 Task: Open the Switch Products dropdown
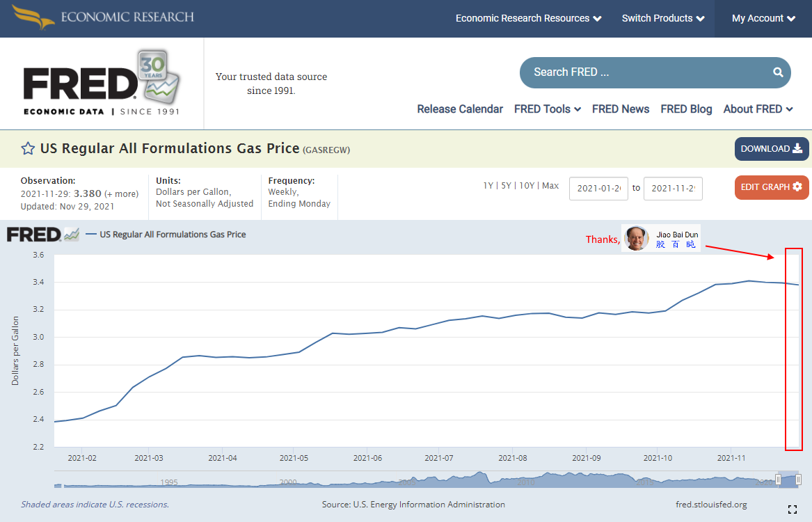(663, 18)
